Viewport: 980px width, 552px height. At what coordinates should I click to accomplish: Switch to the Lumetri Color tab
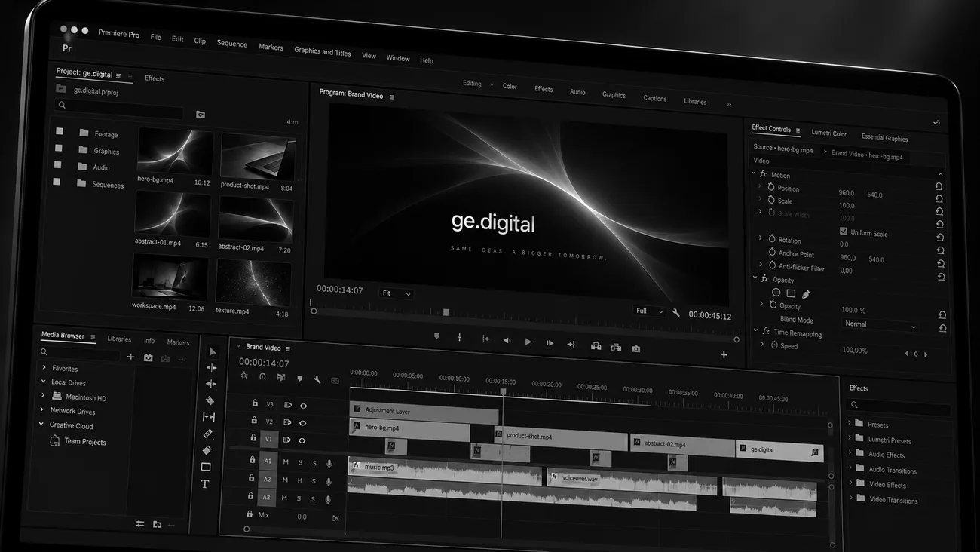(x=829, y=133)
